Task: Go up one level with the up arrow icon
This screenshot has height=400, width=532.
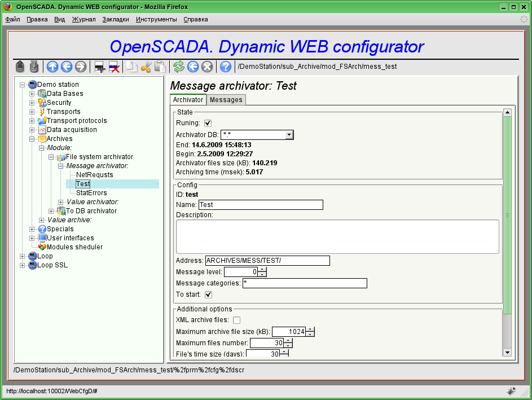Action: pos(52,67)
